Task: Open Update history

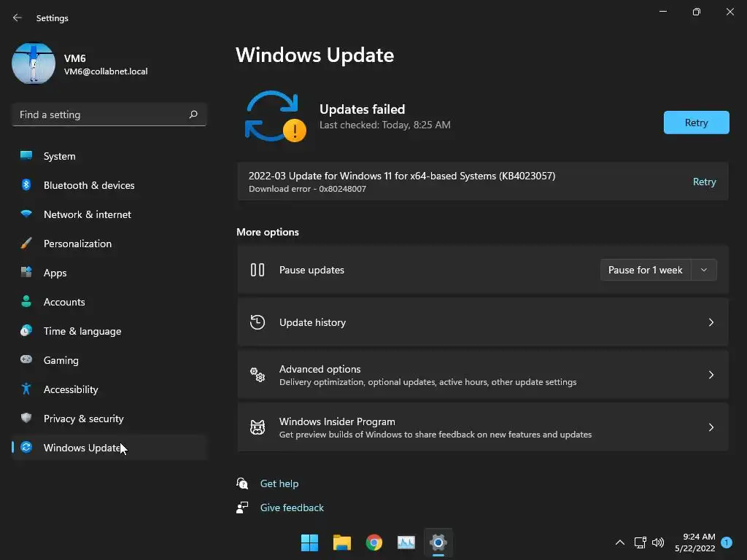Action: click(x=483, y=322)
